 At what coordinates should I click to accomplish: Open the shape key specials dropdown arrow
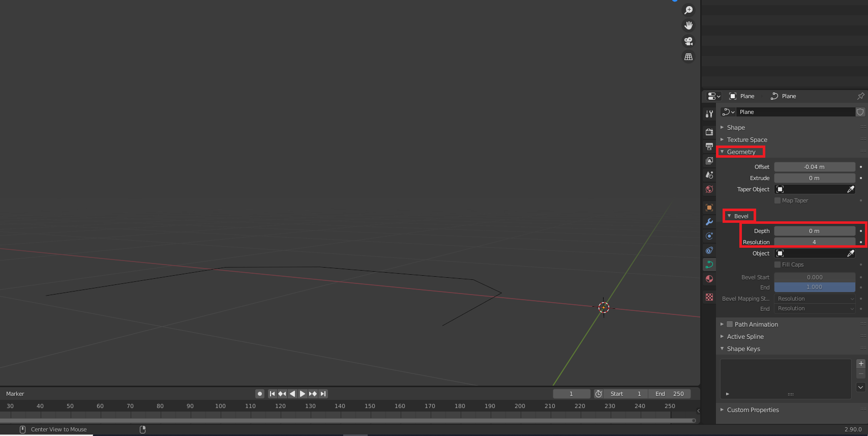point(861,387)
